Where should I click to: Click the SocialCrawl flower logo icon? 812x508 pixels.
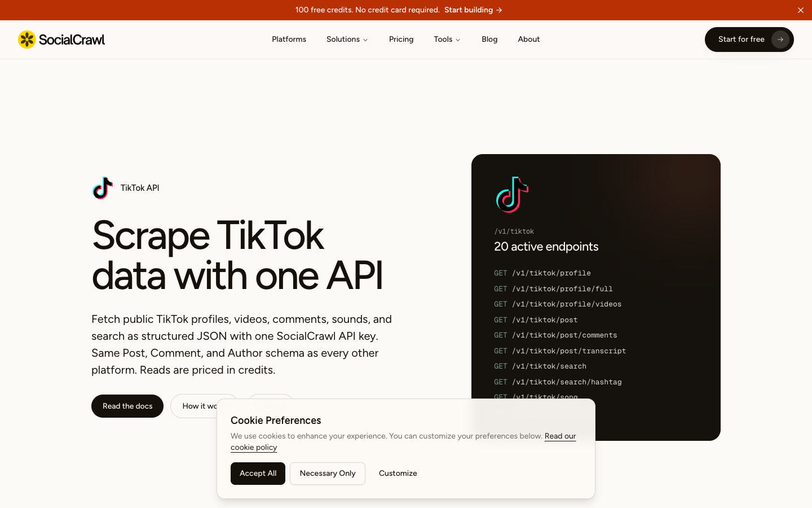click(x=27, y=40)
